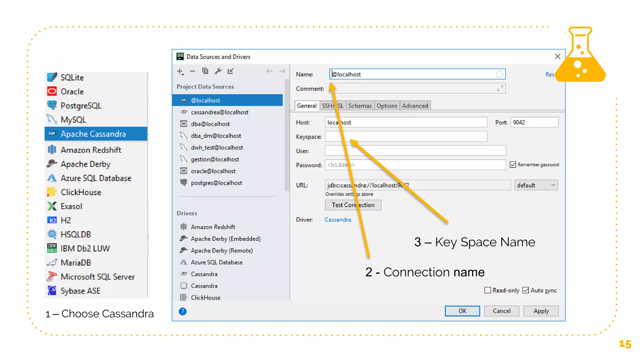Choose MariaDB from the database list

(x=96, y=263)
